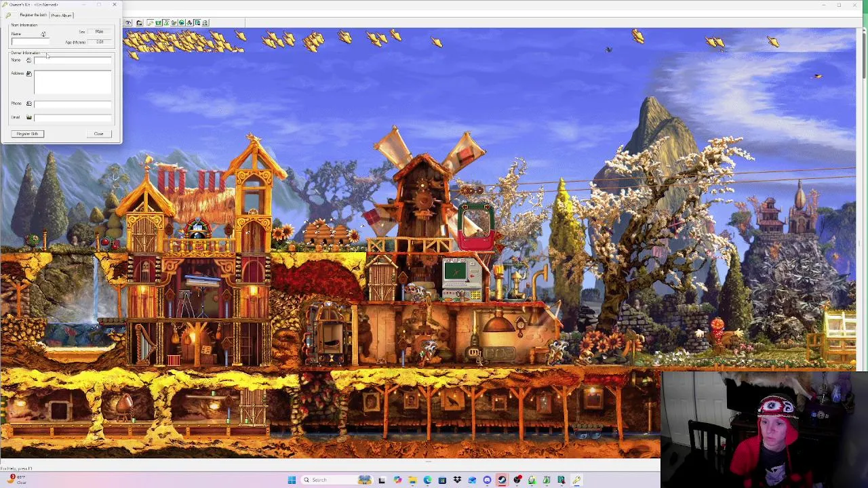
Task: Click the icon beside the Norn Name label
Action: (x=43, y=34)
